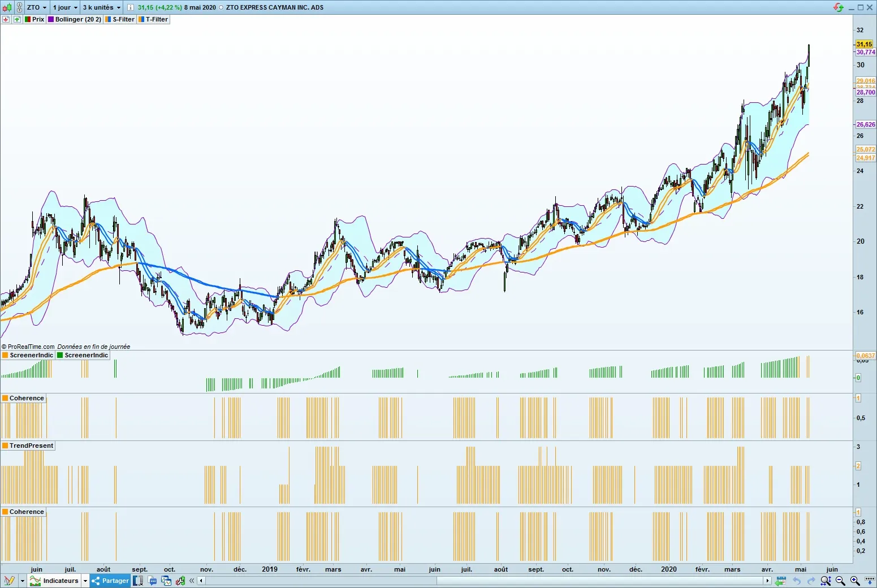The width and height of the screenshot is (877, 588).
Task: Click the green up-arrow panel icon
Action: coord(17,19)
